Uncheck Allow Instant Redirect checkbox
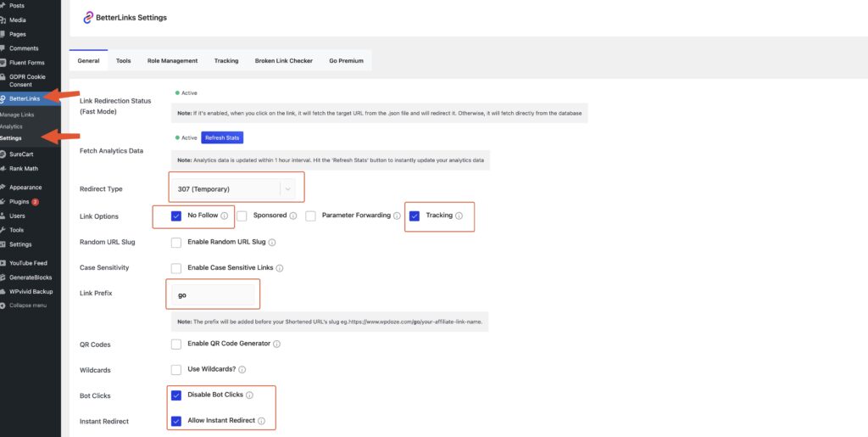This screenshot has width=868, height=437. (176, 421)
